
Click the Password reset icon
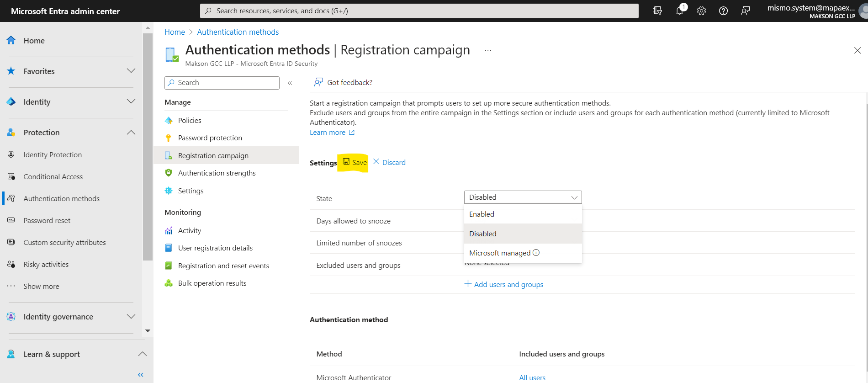coord(11,220)
